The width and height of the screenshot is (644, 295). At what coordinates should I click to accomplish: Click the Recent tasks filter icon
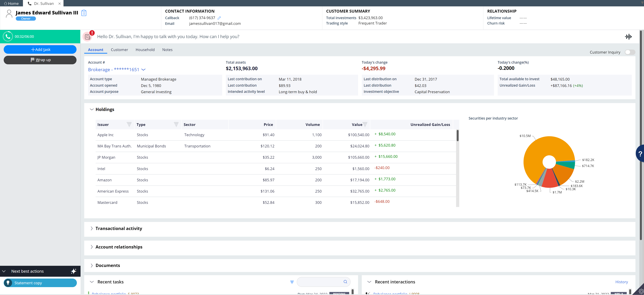tap(292, 282)
